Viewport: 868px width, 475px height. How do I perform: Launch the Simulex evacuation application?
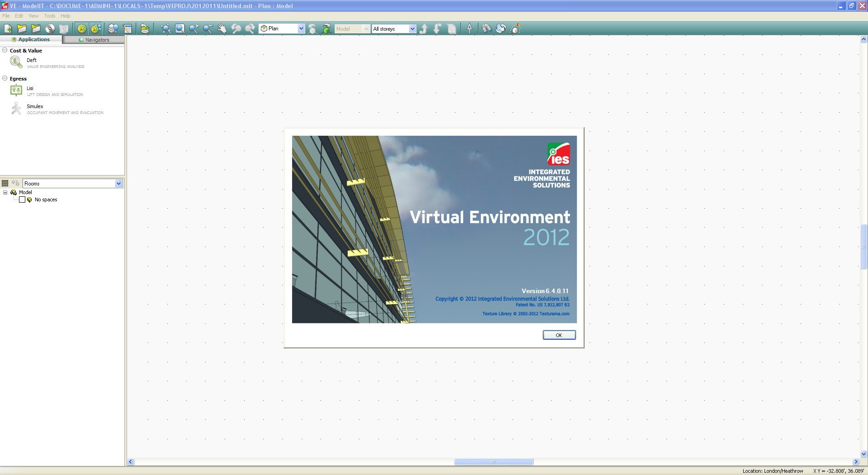click(57, 109)
